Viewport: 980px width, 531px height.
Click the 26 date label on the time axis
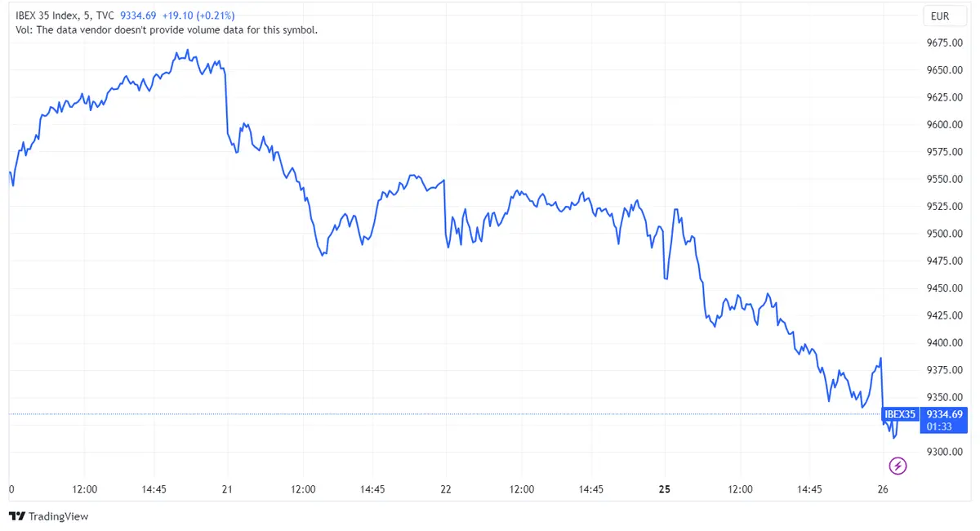point(883,489)
